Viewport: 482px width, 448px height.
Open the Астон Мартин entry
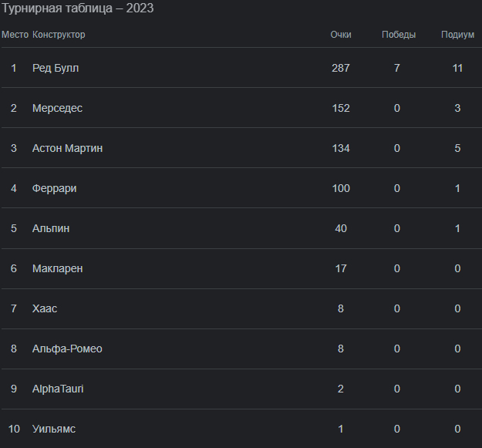point(67,148)
